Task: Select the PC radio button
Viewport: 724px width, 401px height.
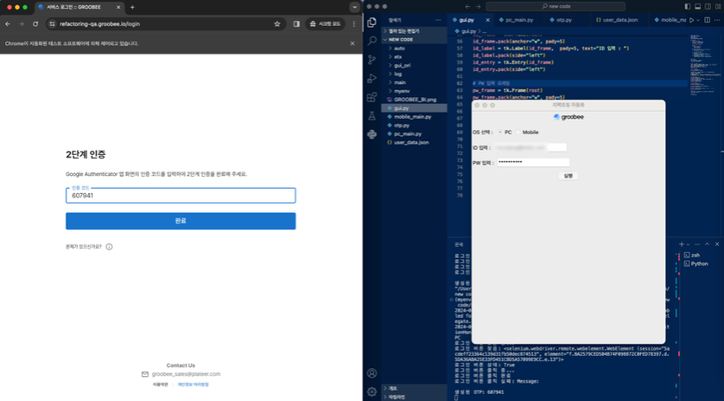Action: [500, 132]
